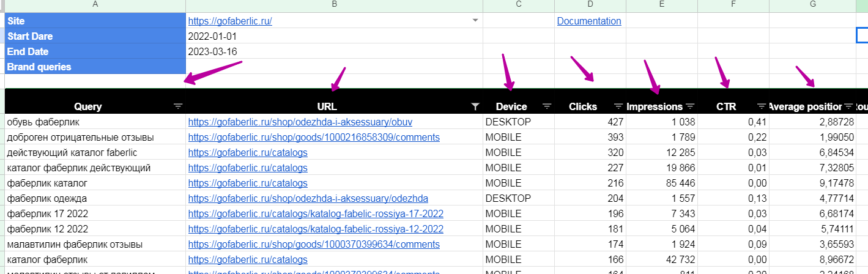This screenshot has width=868, height=274.
Task: Open the goods/1000216858309/comments URL link
Action: click(x=314, y=137)
